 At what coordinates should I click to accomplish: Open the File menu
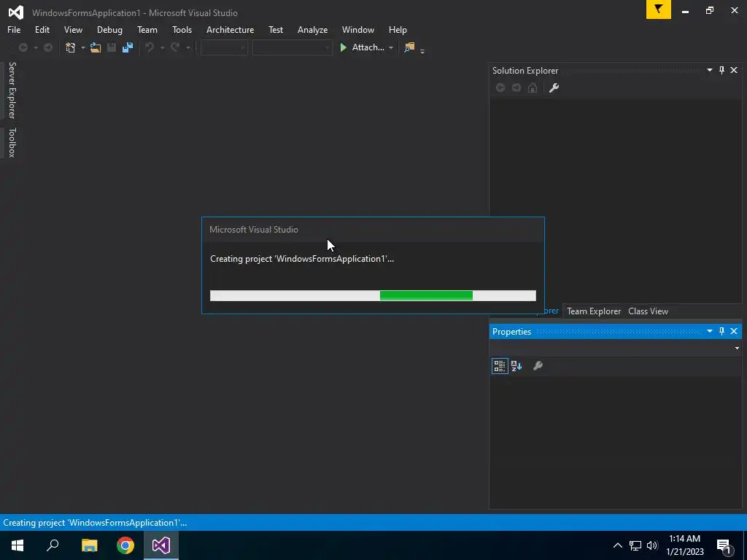click(14, 29)
